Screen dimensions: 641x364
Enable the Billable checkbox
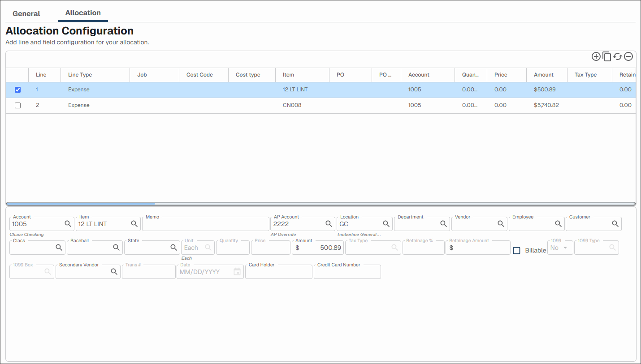[x=516, y=250]
